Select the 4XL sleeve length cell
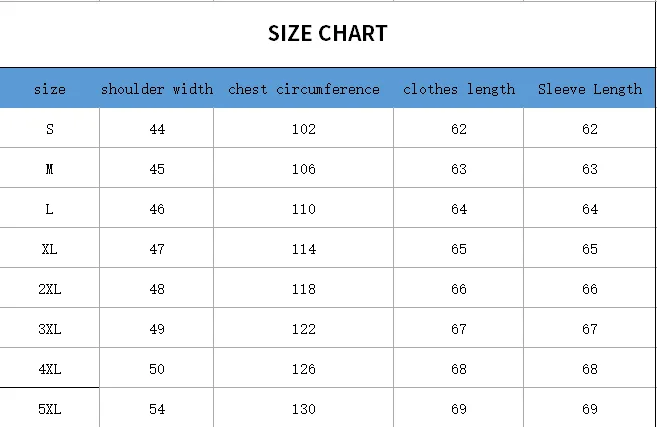 tap(590, 369)
